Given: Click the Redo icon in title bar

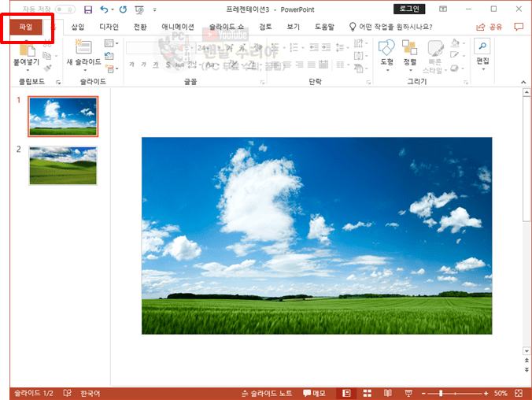Looking at the screenshot, I should [123, 9].
